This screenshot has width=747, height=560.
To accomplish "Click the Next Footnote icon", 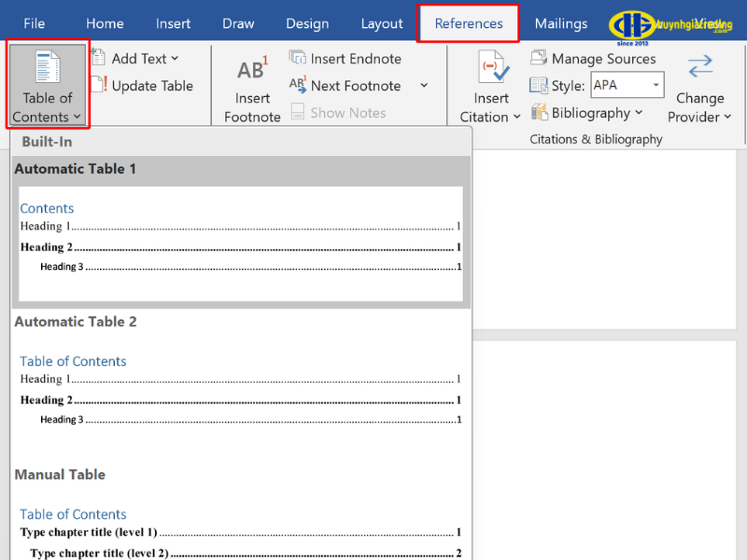I will point(298,85).
